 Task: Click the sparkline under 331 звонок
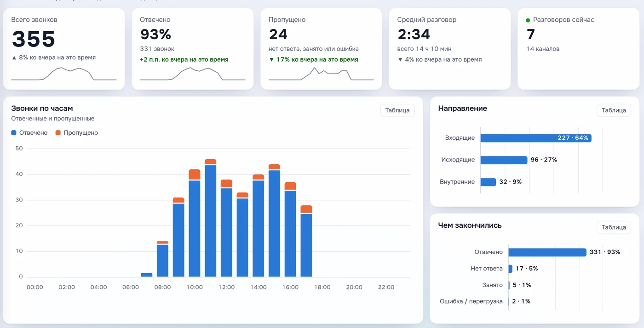pyautogui.click(x=193, y=74)
